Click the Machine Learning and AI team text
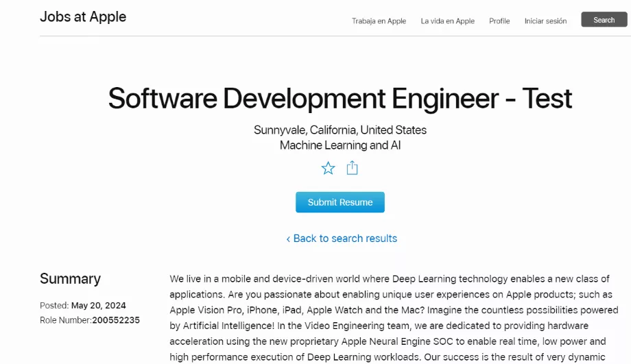 click(340, 145)
